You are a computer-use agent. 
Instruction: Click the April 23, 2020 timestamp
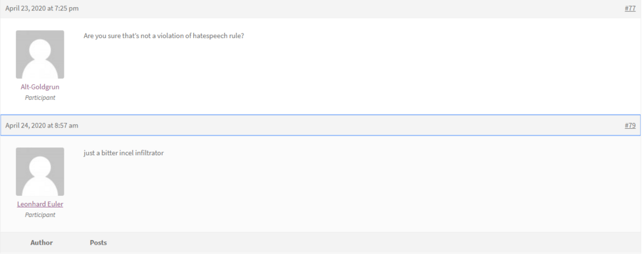pos(42,8)
